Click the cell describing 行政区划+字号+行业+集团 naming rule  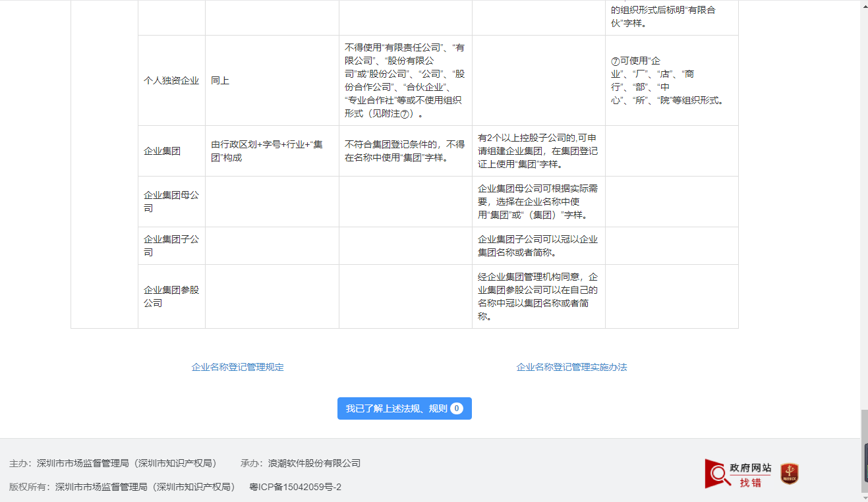(272, 150)
